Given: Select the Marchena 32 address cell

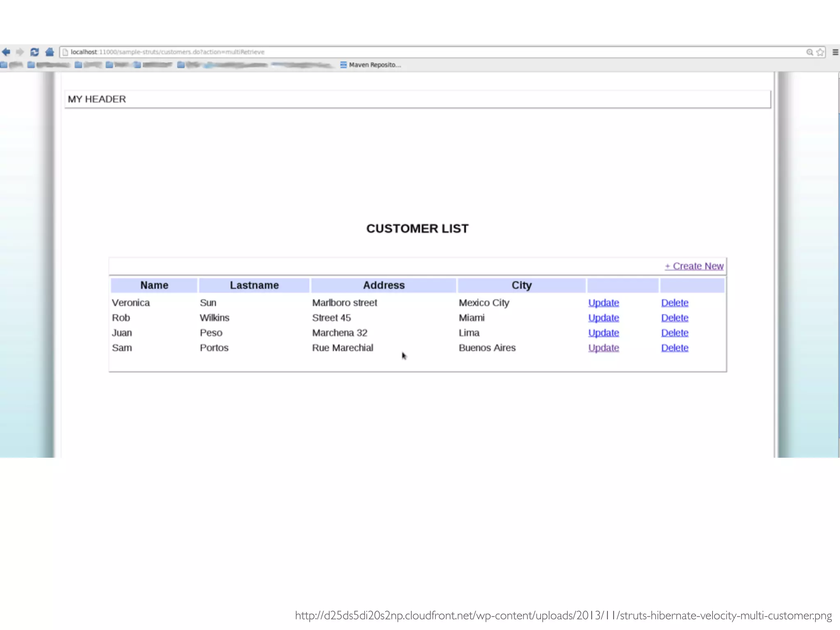Looking at the screenshot, I should pyautogui.click(x=340, y=333).
